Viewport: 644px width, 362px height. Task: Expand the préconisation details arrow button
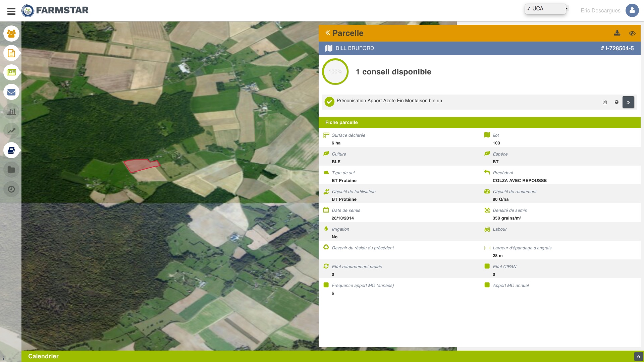[x=628, y=102]
